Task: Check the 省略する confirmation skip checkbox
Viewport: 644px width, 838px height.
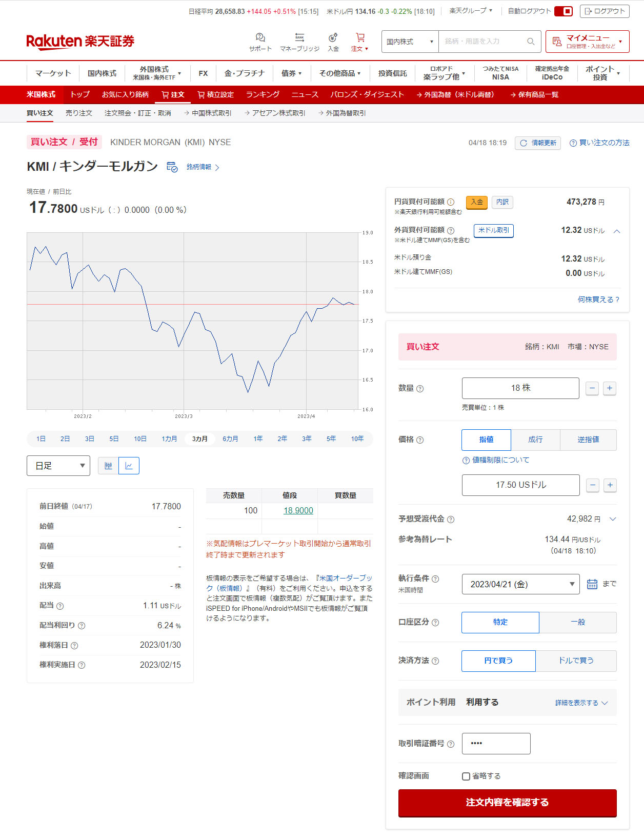Action: (x=466, y=776)
